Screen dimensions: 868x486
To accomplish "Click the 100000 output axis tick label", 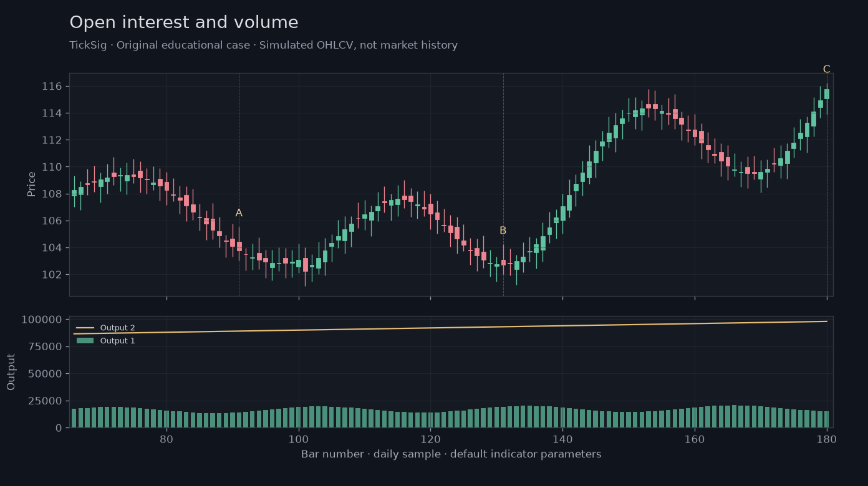I will pyautogui.click(x=42, y=320).
